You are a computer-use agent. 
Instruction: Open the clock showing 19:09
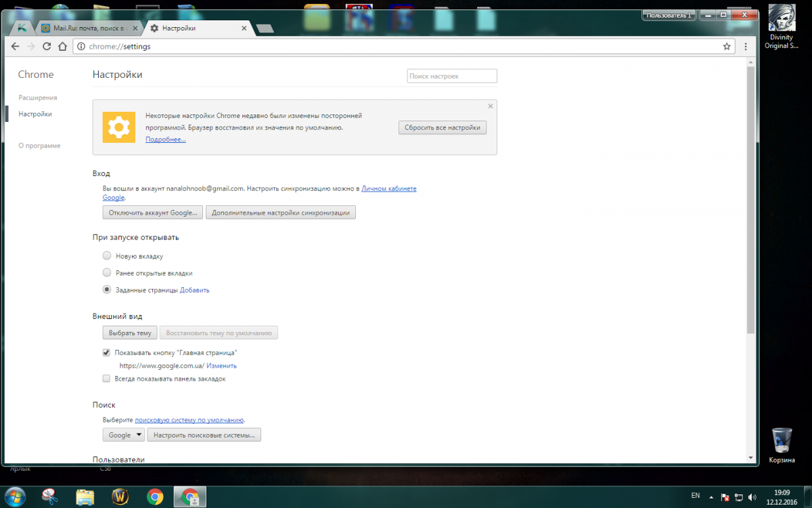[781, 497]
